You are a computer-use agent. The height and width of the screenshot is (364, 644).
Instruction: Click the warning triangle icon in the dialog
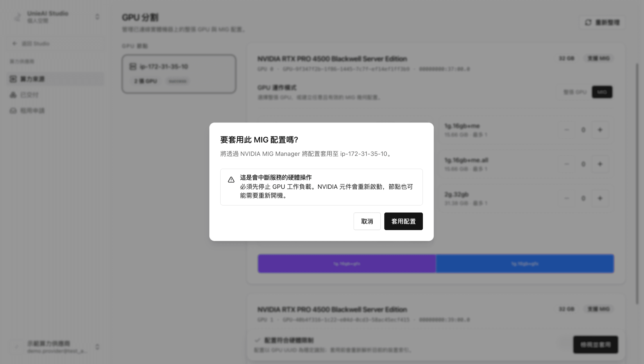(x=231, y=180)
